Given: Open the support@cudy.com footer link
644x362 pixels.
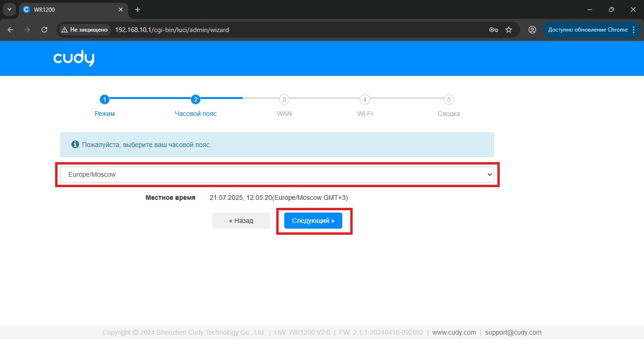Looking at the screenshot, I should pos(513,332).
